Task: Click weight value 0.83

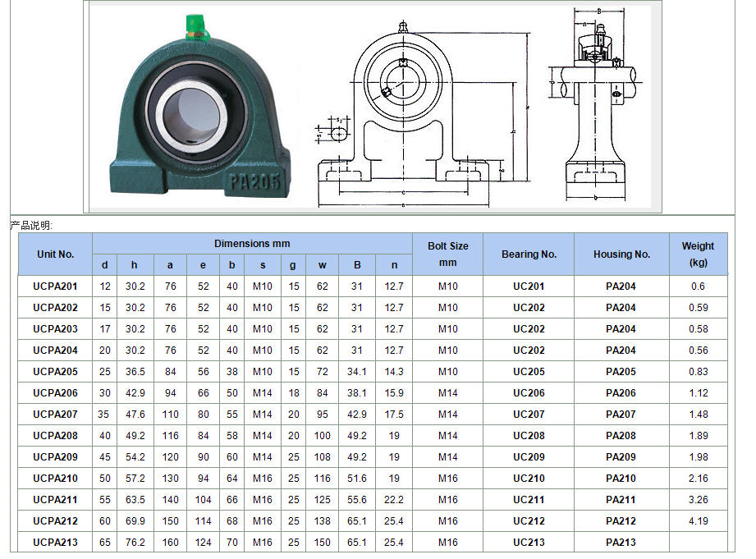Action: coord(699,371)
